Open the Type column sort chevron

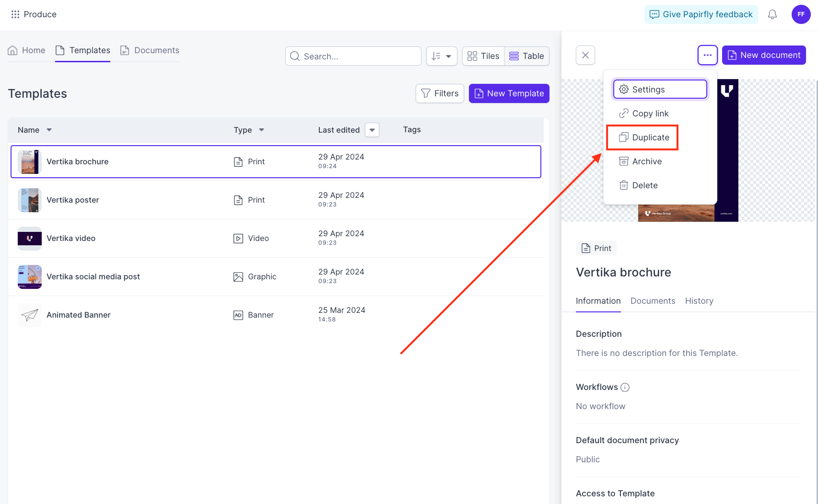261,130
